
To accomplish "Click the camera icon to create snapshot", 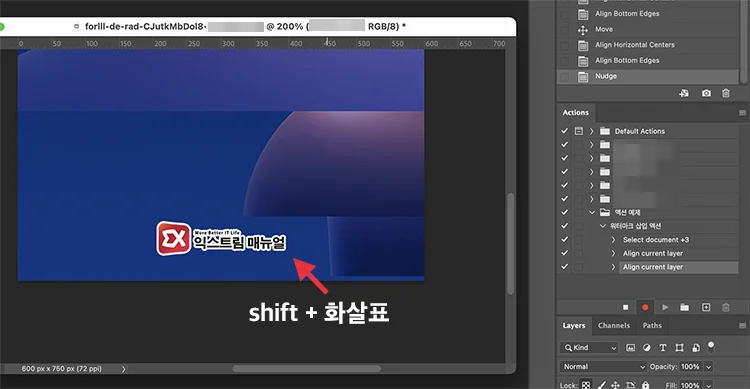I will [706, 93].
